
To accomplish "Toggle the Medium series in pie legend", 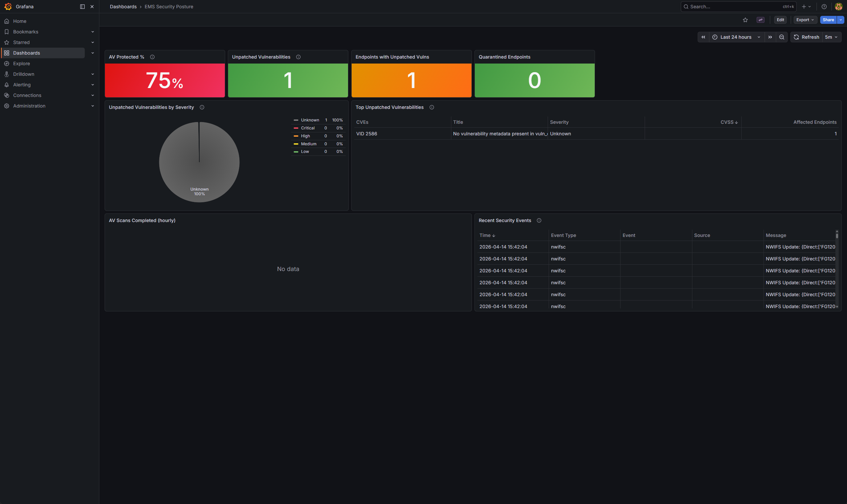I will click(308, 144).
